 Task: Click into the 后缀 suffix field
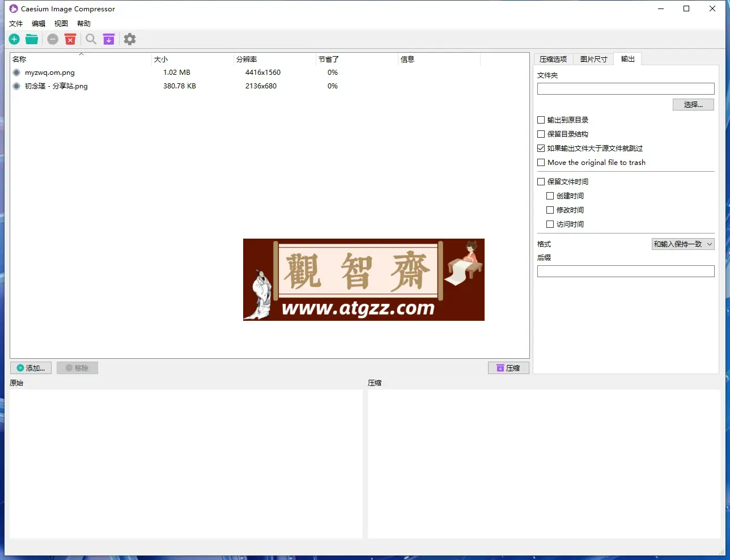coord(626,271)
